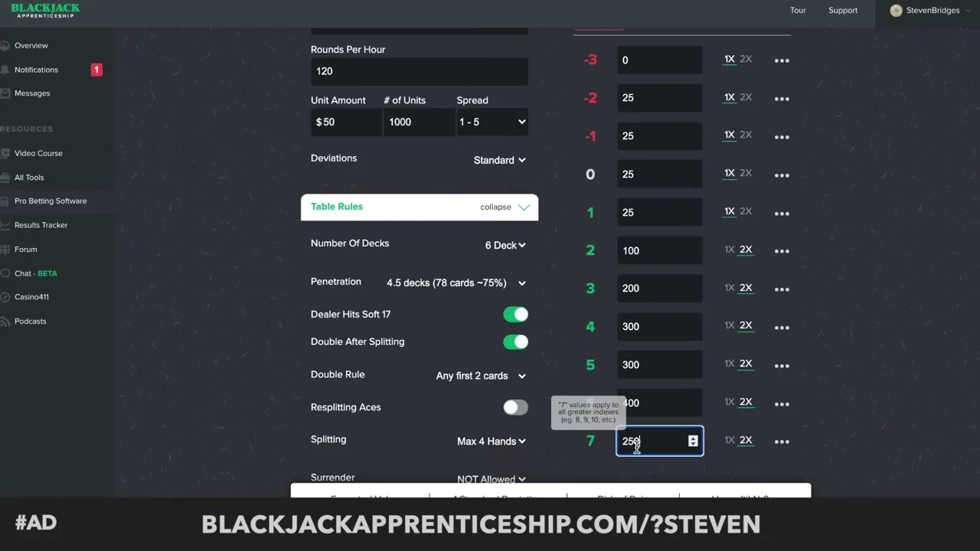Open Casino411 in sidebar
Screen dimensions: 980x551
(31, 297)
